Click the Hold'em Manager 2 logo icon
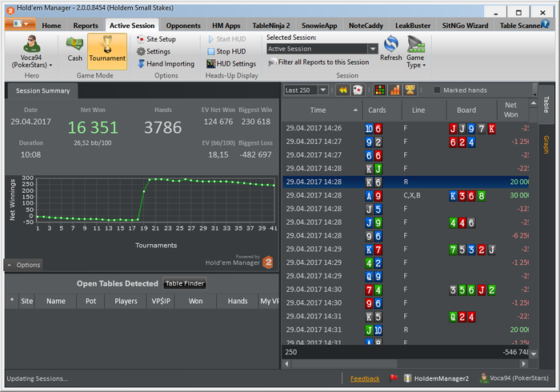Image resolution: width=560 pixels, height=392 pixels. 268,262
